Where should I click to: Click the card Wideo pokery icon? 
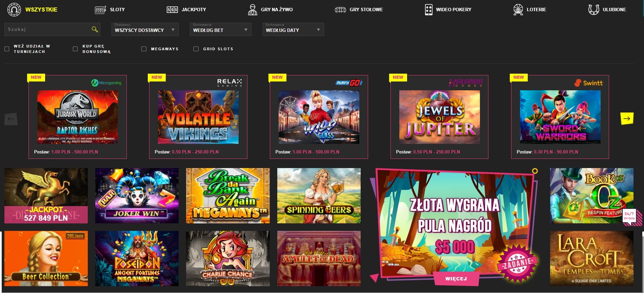428,10
